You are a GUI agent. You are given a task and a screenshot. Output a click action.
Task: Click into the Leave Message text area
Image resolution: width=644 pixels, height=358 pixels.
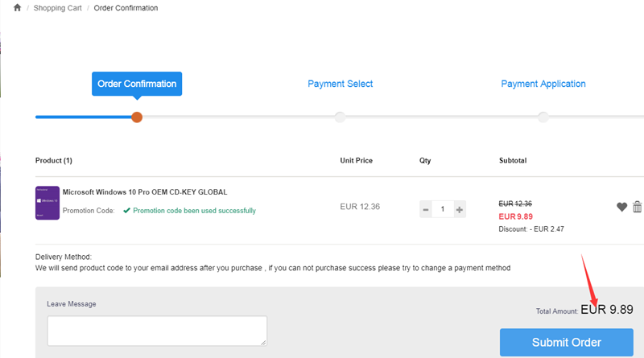point(157,331)
